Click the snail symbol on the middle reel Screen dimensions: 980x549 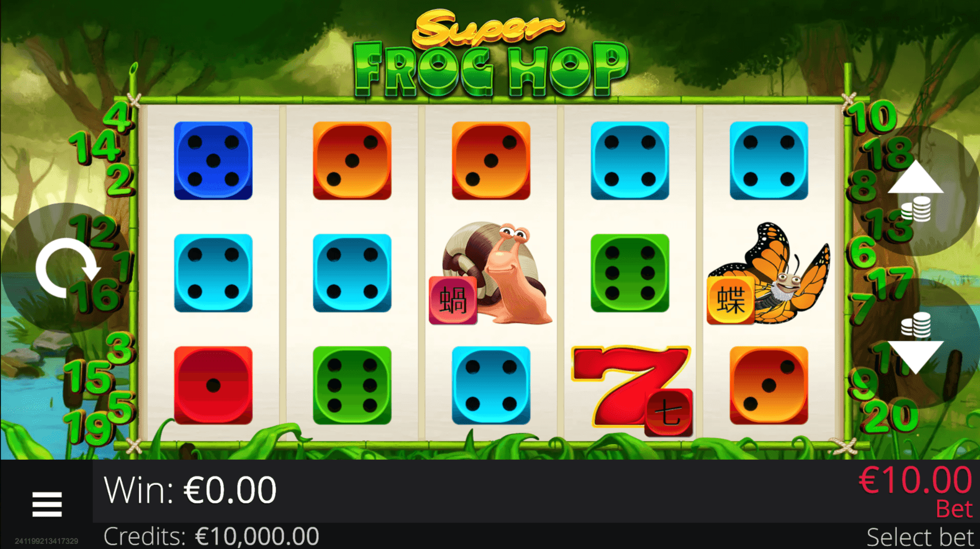coord(491,273)
